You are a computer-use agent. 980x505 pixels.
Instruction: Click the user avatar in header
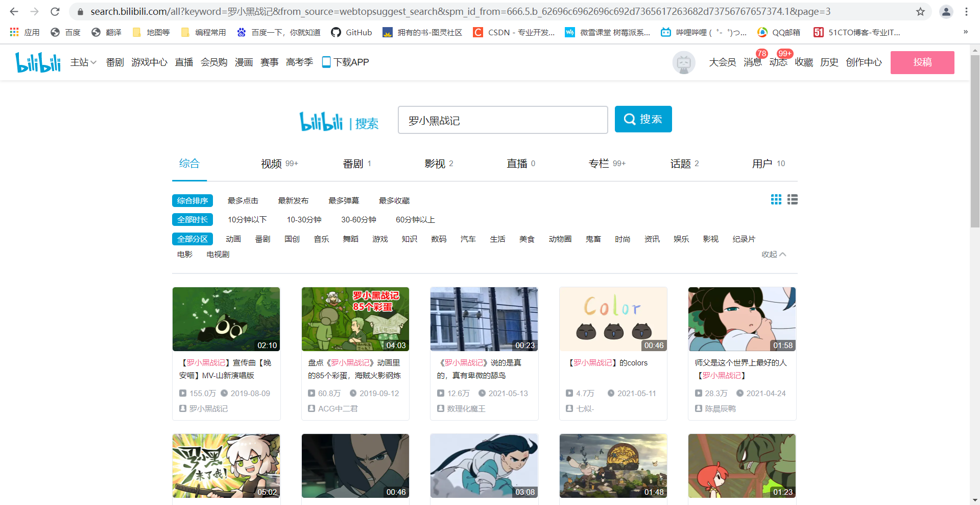click(x=684, y=62)
